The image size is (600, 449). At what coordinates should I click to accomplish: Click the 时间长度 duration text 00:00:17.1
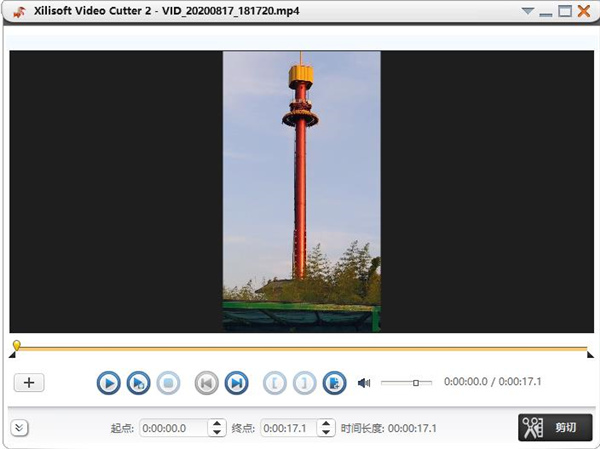coord(412,428)
